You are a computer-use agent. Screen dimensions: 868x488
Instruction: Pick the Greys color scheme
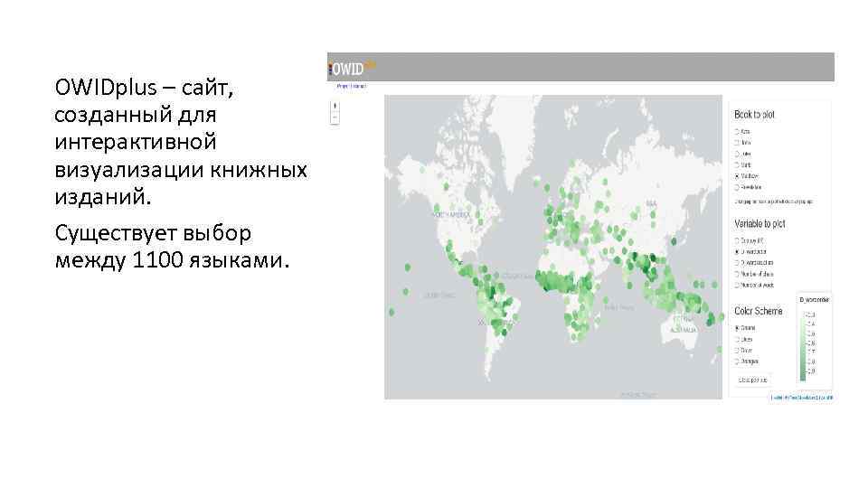click(x=737, y=351)
